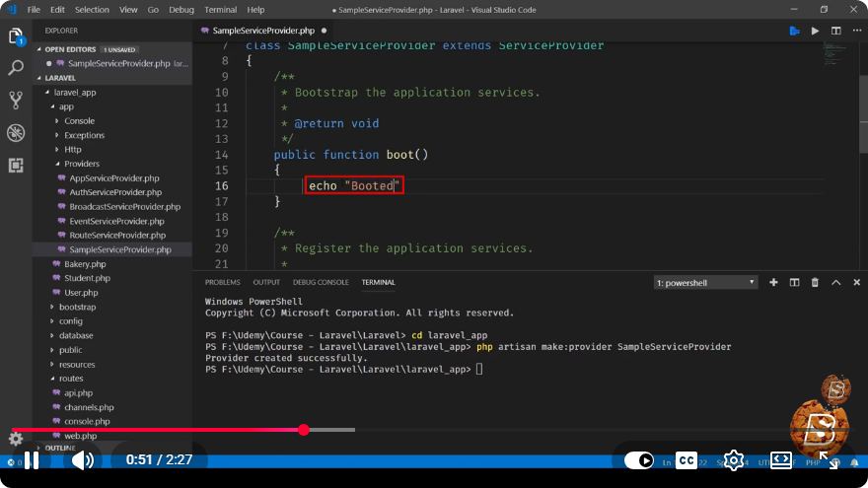This screenshot has width=868, height=488.
Task: Open the Extensions view icon
Action: click(16, 165)
